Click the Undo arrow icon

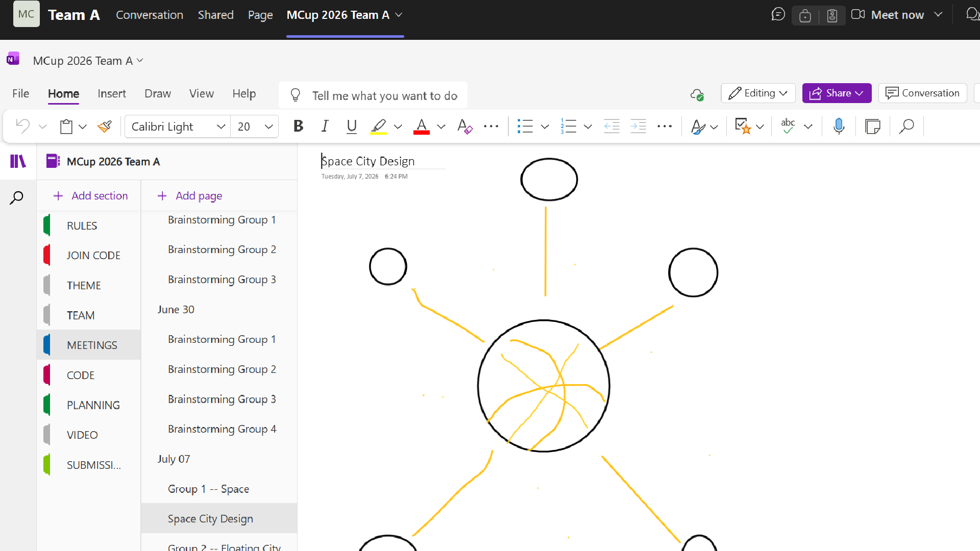(22, 126)
